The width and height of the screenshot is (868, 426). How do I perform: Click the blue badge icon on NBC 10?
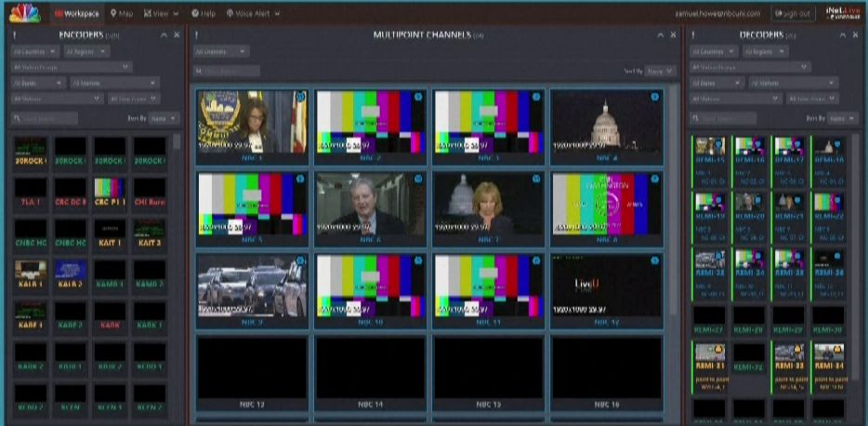418,260
